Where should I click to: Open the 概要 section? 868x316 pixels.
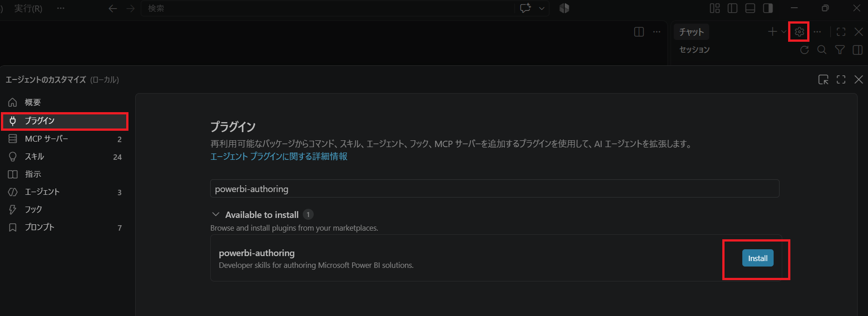click(65, 102)
